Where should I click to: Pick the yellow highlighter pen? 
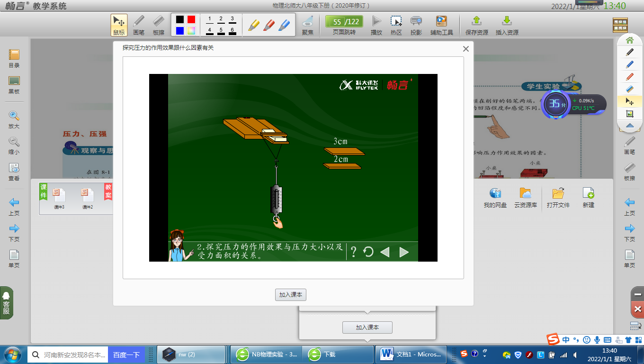tap(254, 24)
